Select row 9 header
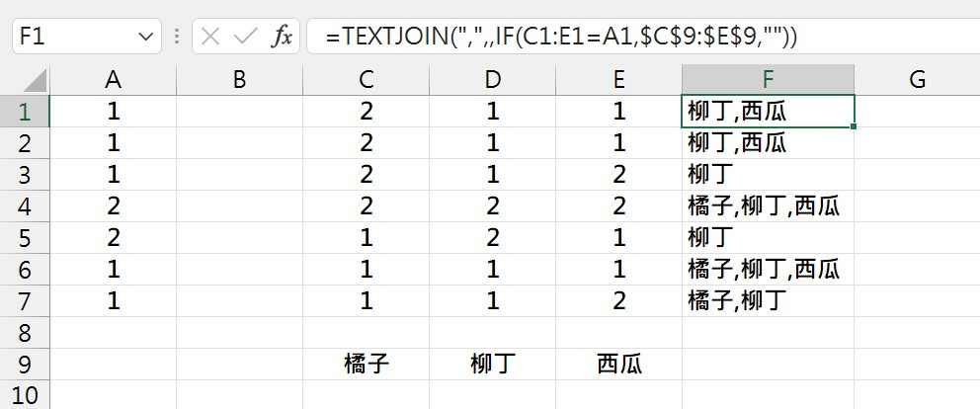 25,364
